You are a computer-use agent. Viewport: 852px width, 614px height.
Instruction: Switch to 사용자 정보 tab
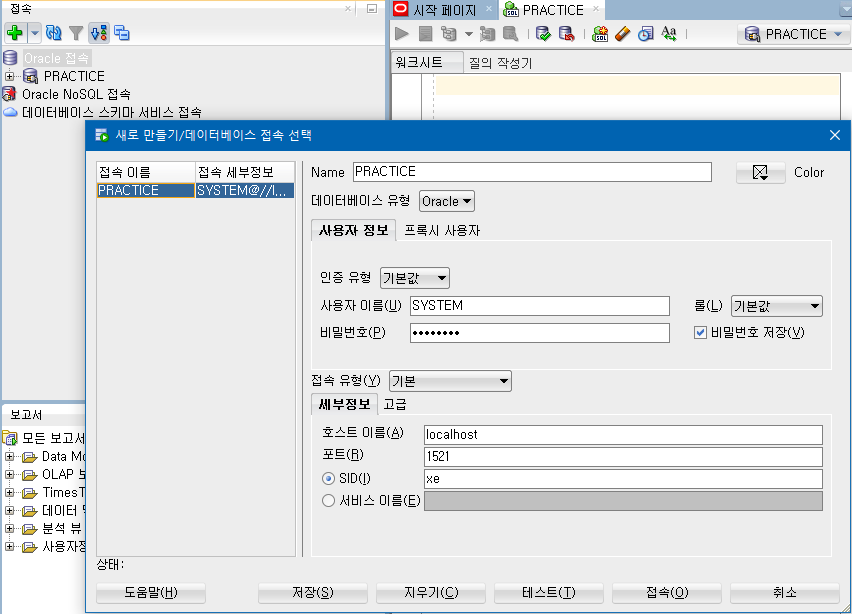[x=353, y=230]
